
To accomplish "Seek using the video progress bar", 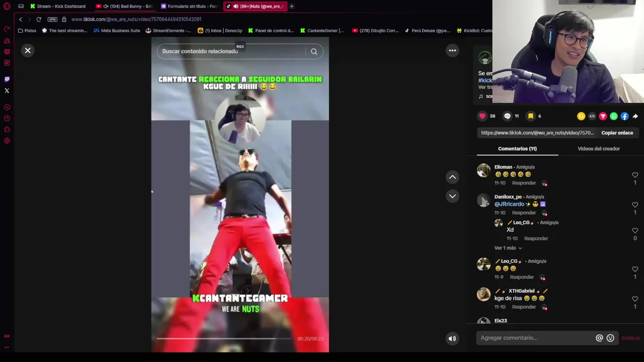I will point(224,338).
